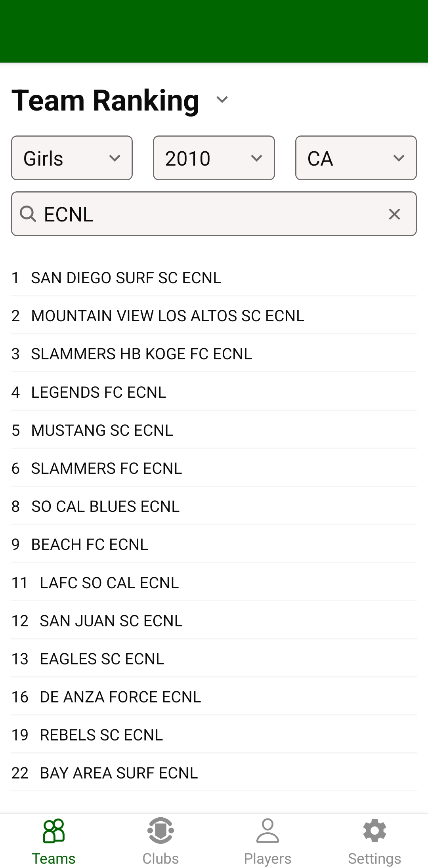
Task: Open De Anza Force ECNL
Action: pyautogui.click(x=120, y=697)
